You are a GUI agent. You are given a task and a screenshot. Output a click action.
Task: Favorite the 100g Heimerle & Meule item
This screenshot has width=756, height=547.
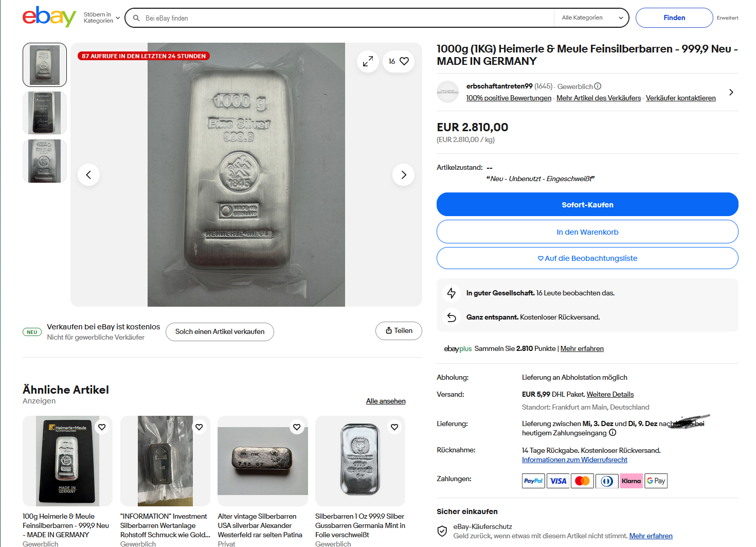pyautogui.click(x=102, y=427)
